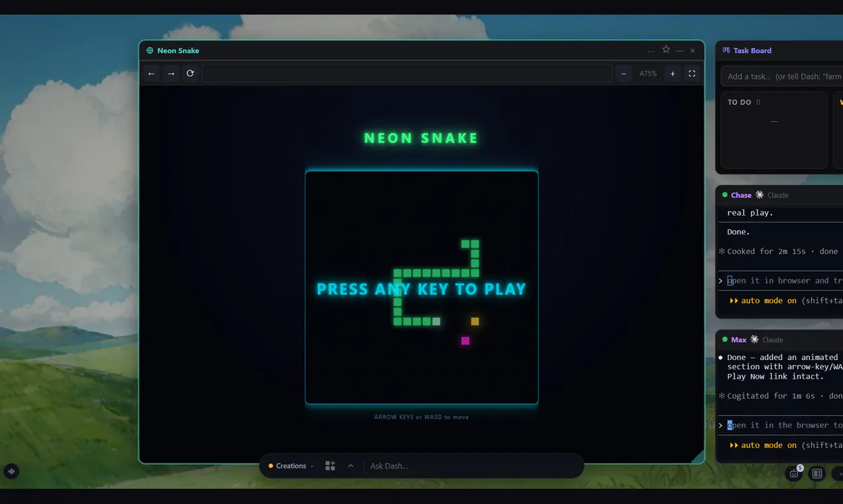
Task: Reload the Neon Snake page
Action: pos(190,74)
